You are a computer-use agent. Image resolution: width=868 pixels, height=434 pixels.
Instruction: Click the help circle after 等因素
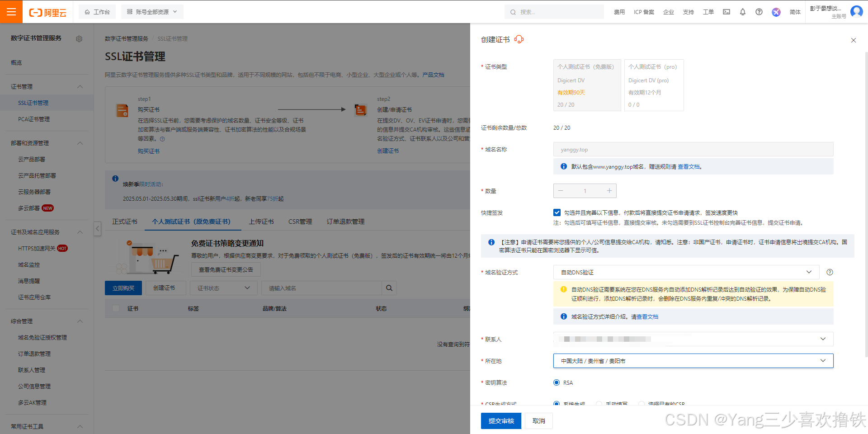click(x=162, y=139)
